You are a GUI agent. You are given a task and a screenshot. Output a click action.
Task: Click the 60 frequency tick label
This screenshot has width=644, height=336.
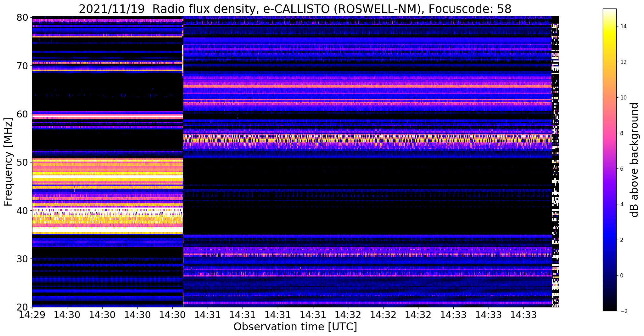pyautogui.click(x=22, y=114)
